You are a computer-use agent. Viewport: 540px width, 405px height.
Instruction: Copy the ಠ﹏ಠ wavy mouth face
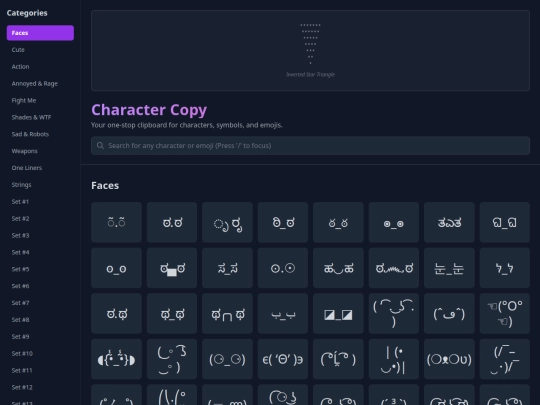[394, 268]
